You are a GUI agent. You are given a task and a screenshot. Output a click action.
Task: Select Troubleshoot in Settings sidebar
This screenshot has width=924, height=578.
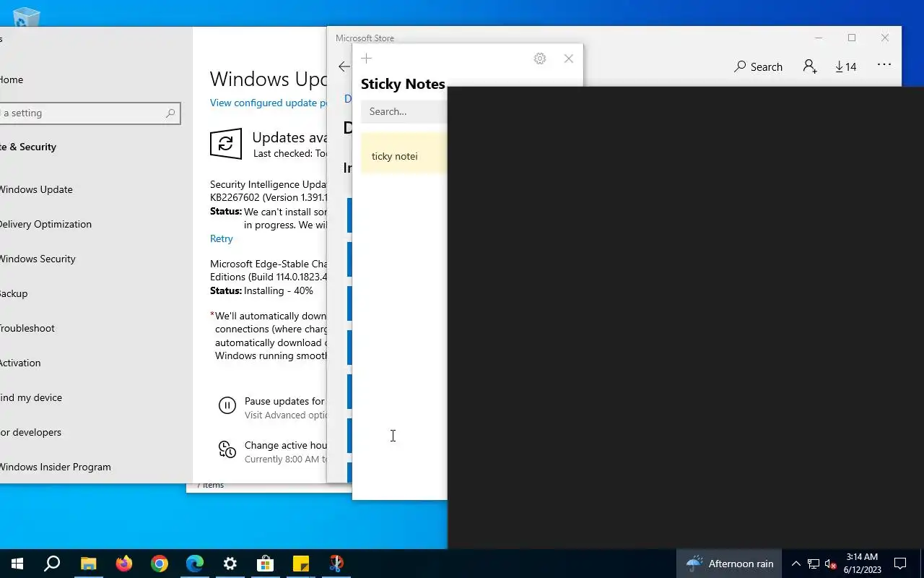pyautogui.click(x=27, y=328)
